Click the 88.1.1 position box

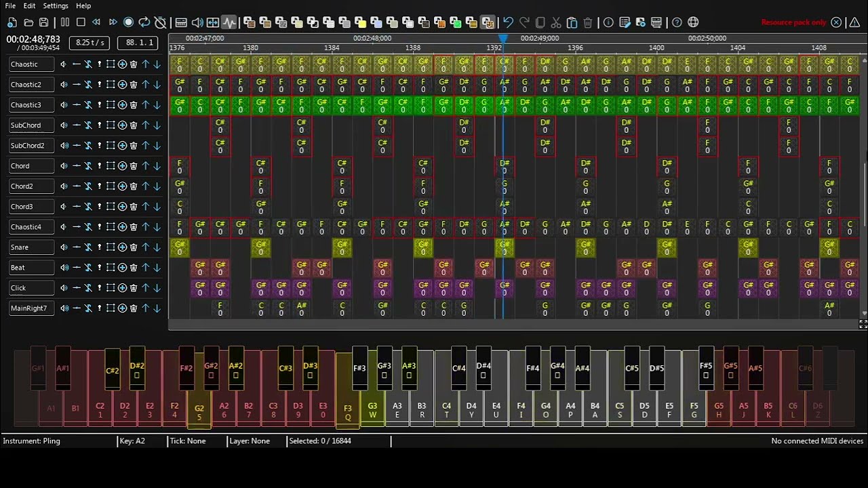138,43
